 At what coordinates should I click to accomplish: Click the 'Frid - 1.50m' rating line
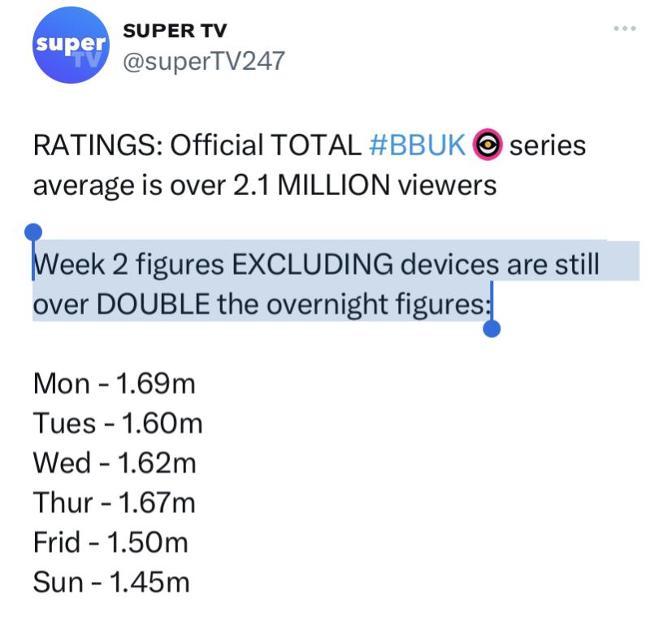[x=111, y=543]
